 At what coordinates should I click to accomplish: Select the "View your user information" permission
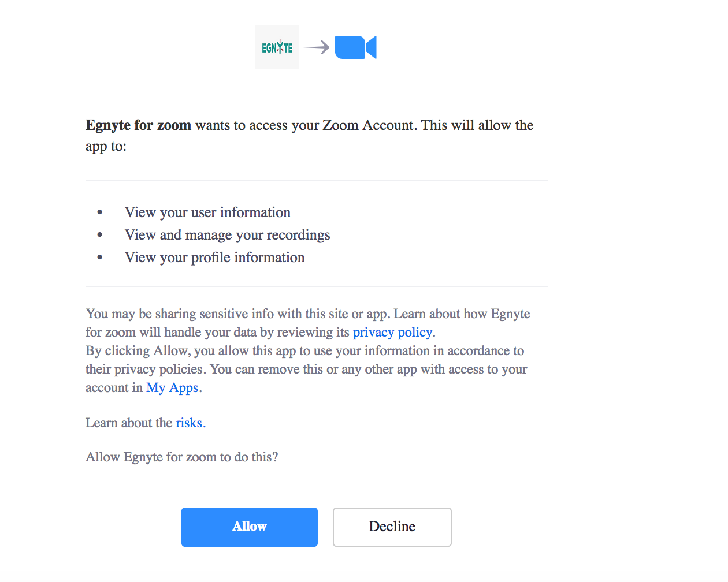(207, 212)
